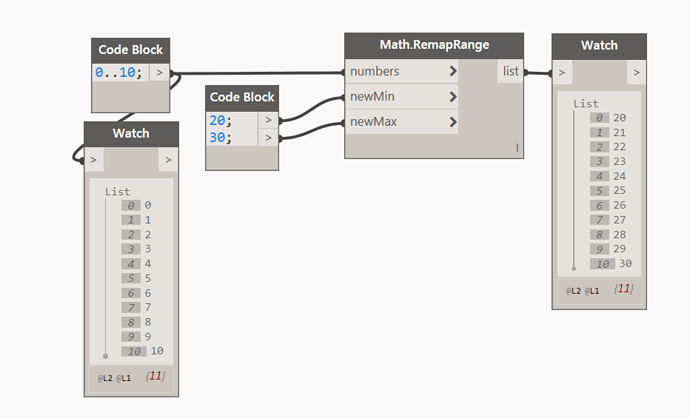Image resolution: width=690 pixels, height=418 pixels.
Task: Select index 10 row with value 30
Action: [611, 264]
